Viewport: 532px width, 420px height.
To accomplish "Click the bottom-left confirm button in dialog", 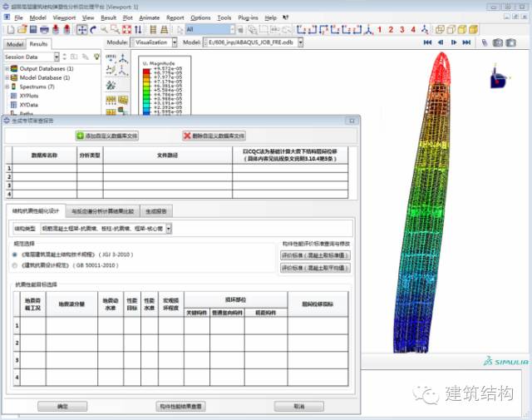I will point(62,406).
